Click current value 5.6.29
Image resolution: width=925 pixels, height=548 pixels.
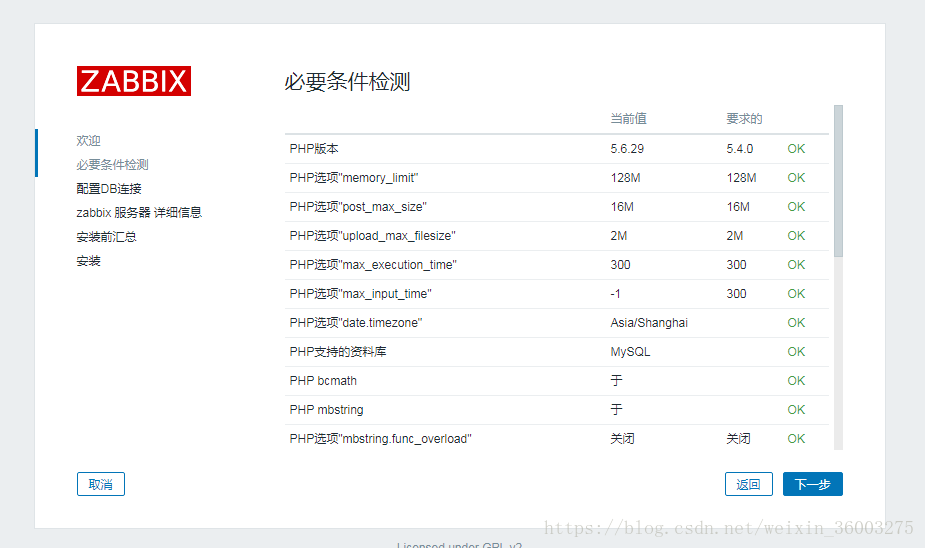(627, 149)
